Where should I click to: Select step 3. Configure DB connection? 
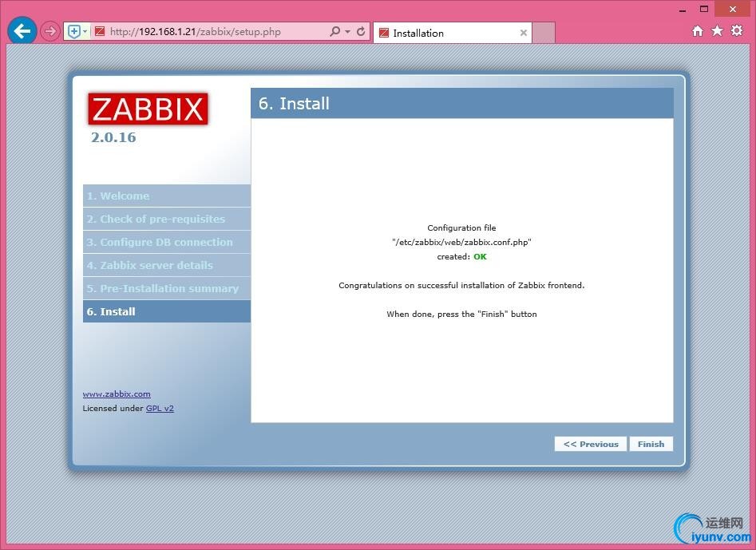(x=167, y=242)
